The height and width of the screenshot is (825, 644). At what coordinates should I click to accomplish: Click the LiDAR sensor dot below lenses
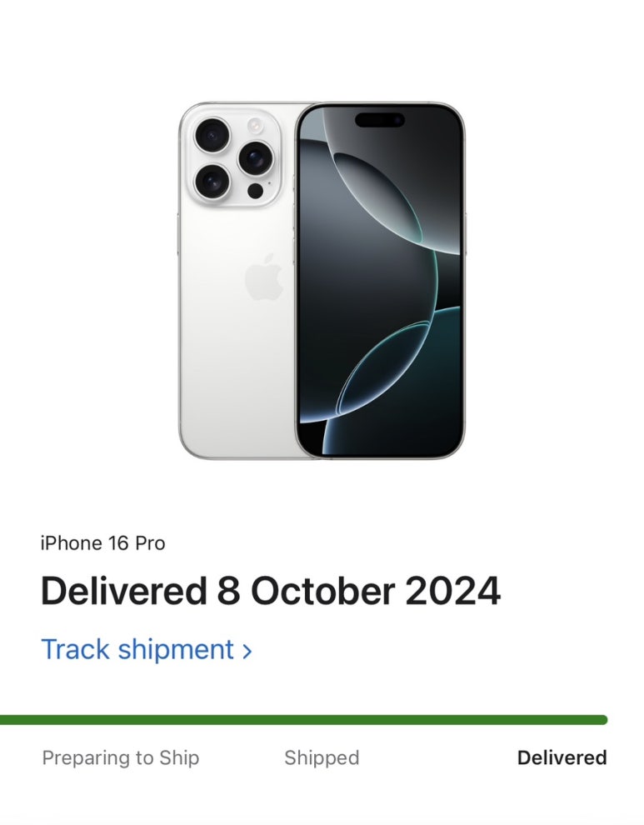[255, 191]
